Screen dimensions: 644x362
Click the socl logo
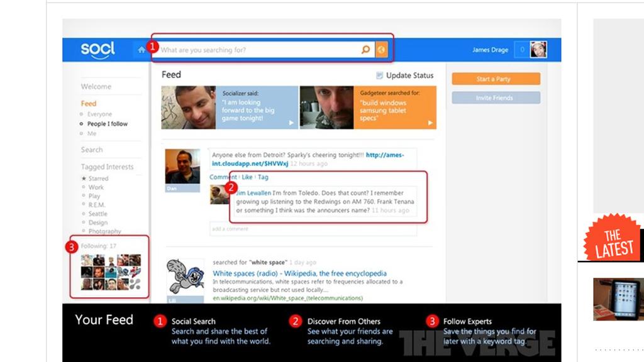[98, 49]
